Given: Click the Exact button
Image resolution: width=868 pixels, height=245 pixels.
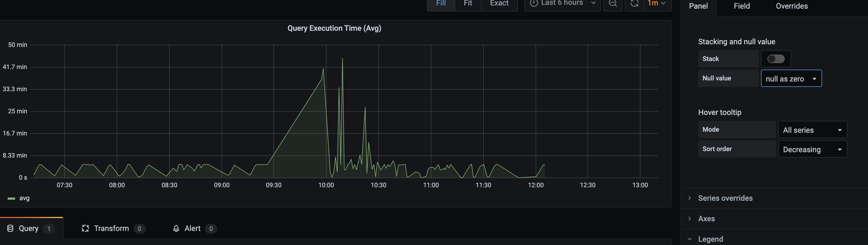Looking at the screenshot, I should pyautogui.click(x=499, y=3).
